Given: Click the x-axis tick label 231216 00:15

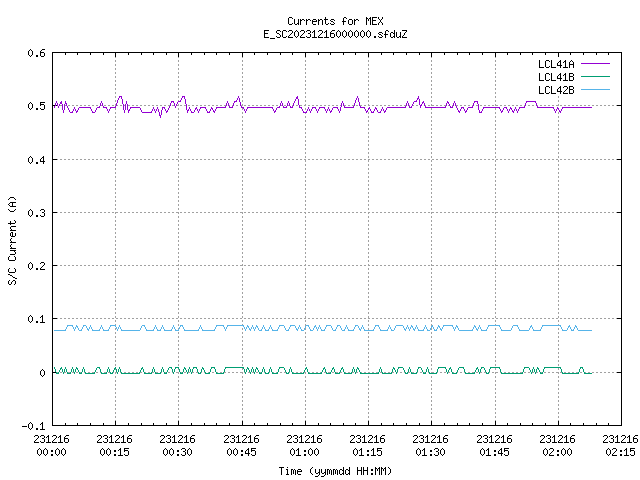Looking at the screenshot, I should (x=115, y=446).
